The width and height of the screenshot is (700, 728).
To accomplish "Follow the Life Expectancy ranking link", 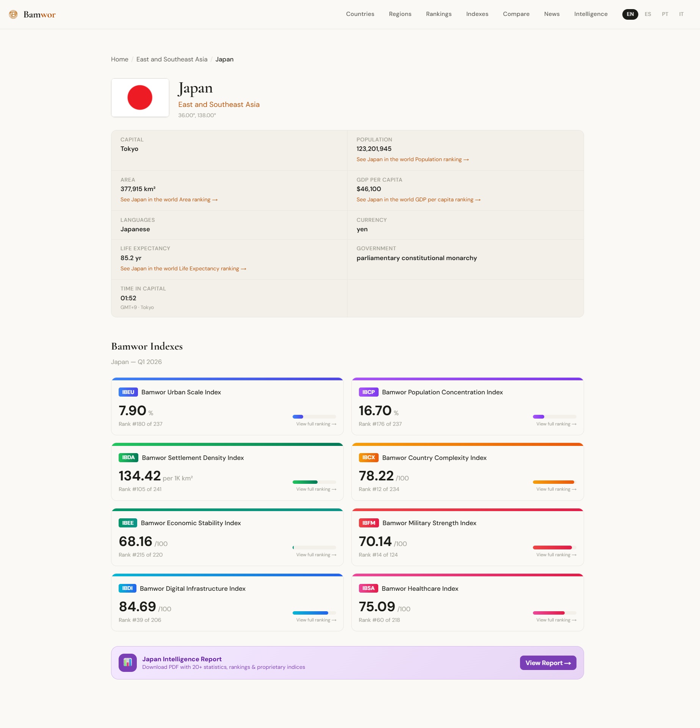I will coord(183,268).
